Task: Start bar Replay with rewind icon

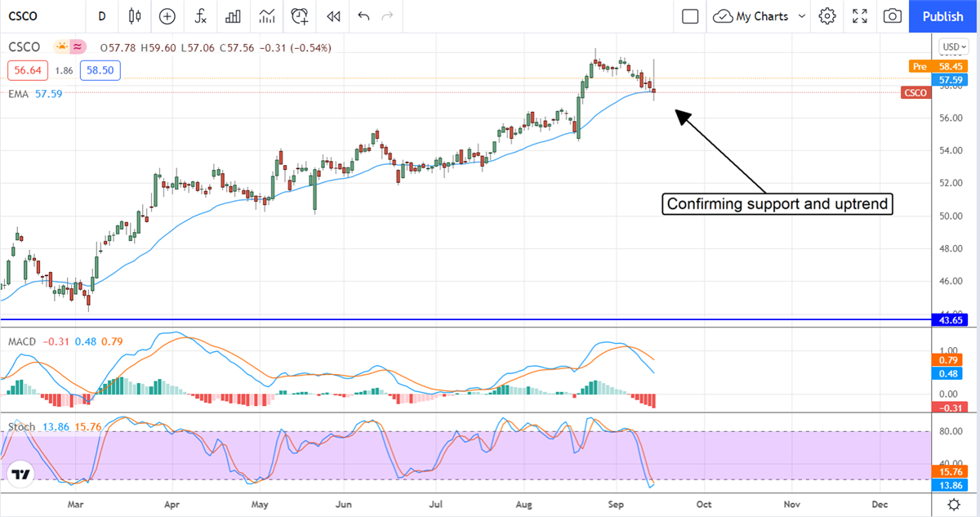Action: [x=332, y=16]
